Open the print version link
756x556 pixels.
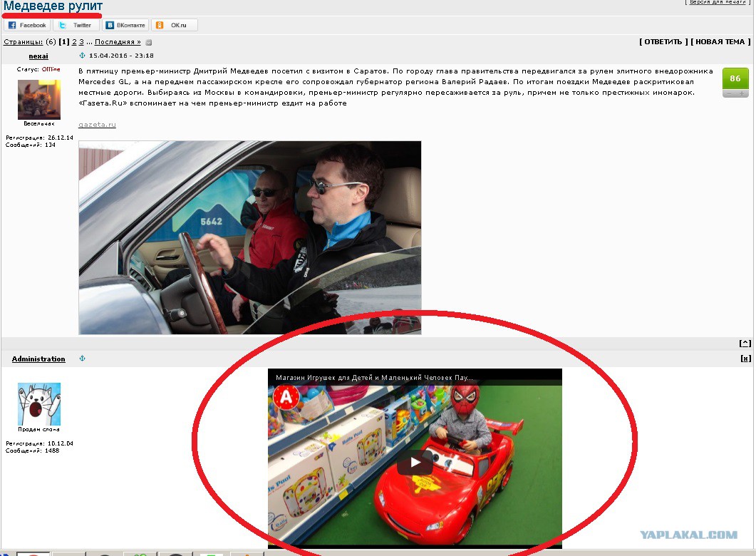click(718, 2)
